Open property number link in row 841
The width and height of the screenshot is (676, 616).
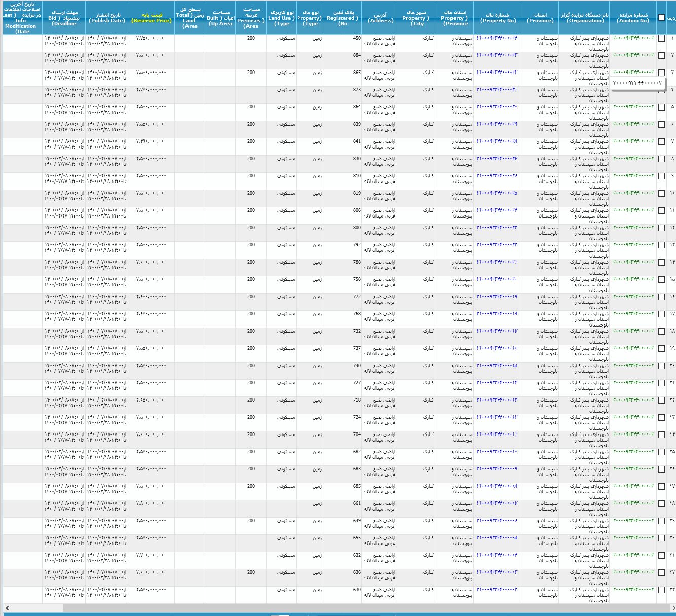click(x=497, y=141)
